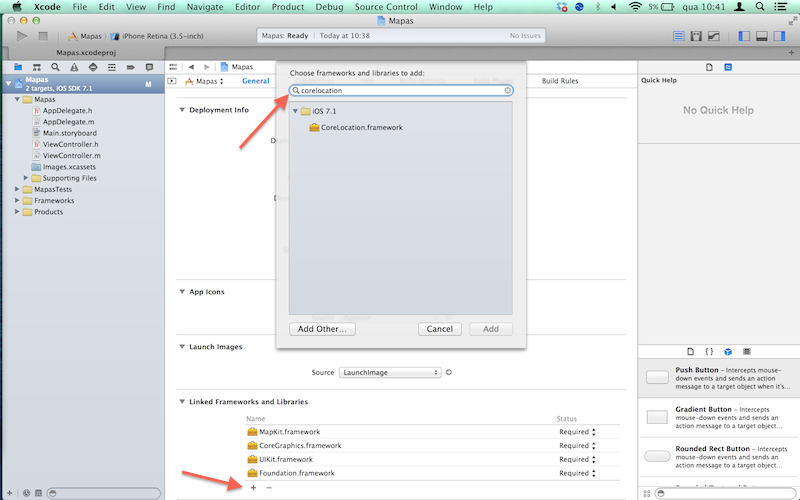Open the Wi-Fi status menu
Viewport: 800px width, 500px height.
(635, 7)
